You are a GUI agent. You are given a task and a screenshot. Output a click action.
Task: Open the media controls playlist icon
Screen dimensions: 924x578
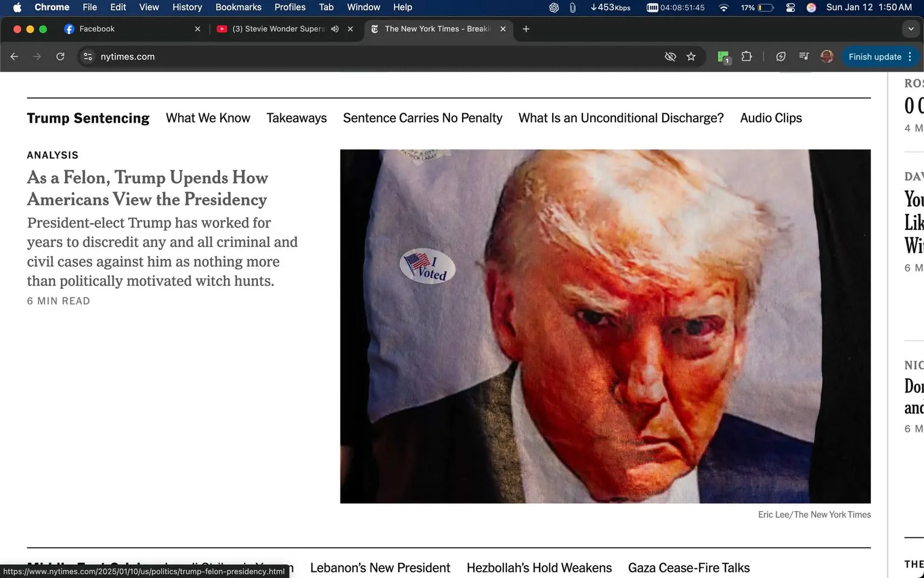pyautogui.click(x=804, y=57)
